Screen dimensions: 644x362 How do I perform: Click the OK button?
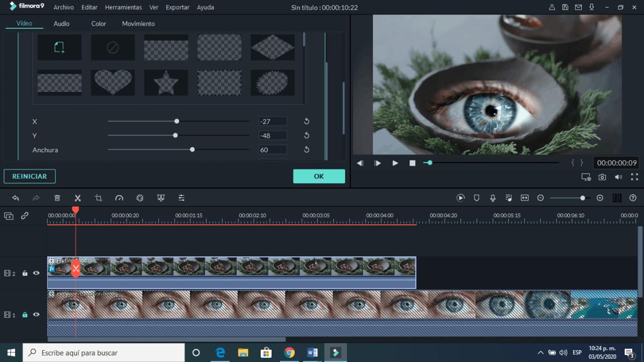click(319, 176)
